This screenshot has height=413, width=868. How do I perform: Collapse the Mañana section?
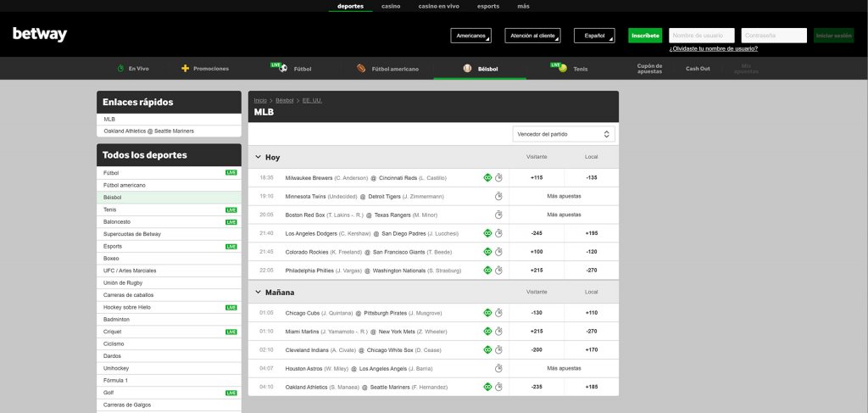coord(258,293)
